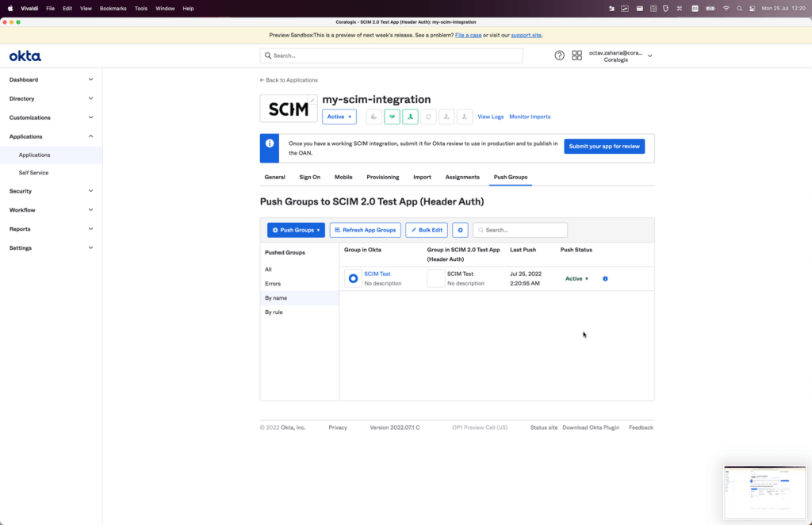
Task: Open the Okta help question mark icon
Action: 559,56
